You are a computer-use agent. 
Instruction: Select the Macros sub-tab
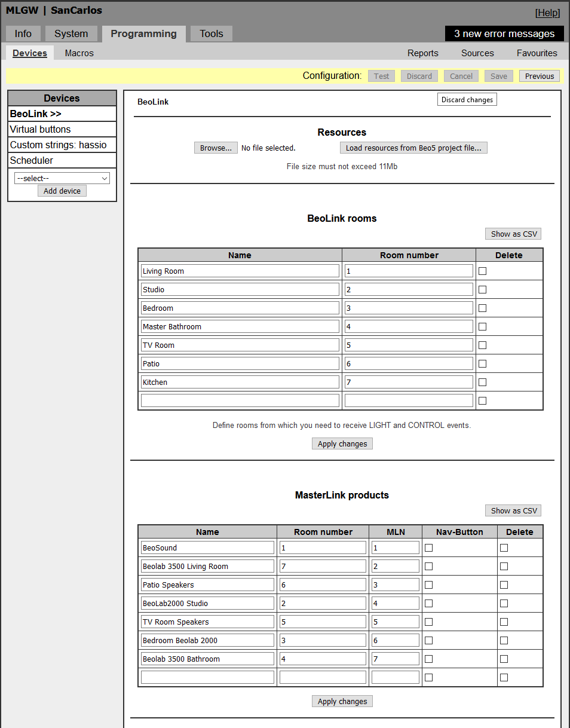[x=79, y=53]
